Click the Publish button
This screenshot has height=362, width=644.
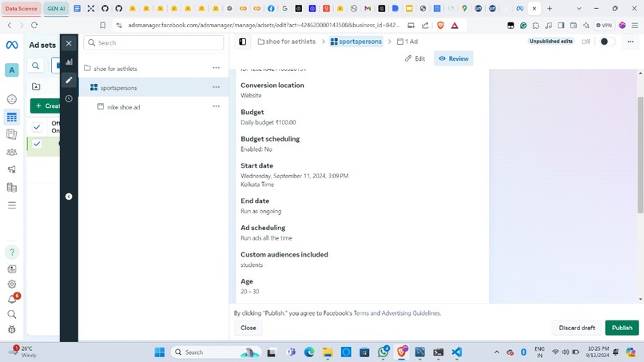point(622,328)
